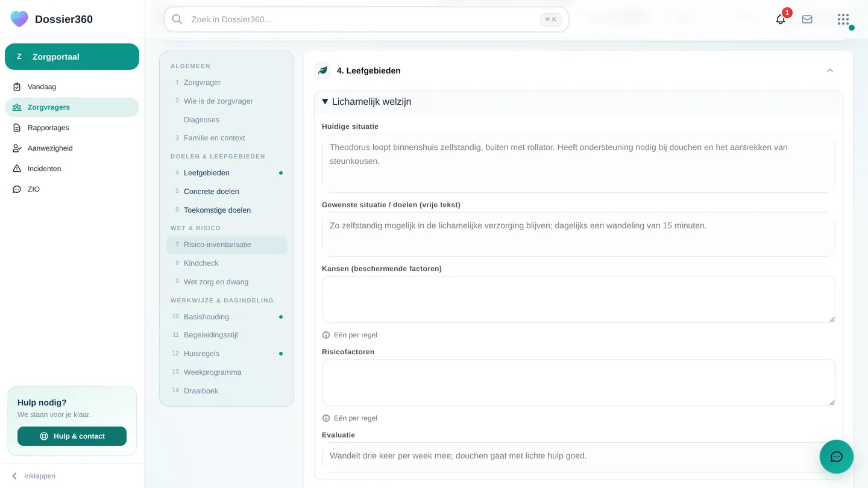This screenshot has height=488, width=868.
Task: Click Inklappen to collapse the sidebar
Action: pyautogui.click(x=34, y=476)
